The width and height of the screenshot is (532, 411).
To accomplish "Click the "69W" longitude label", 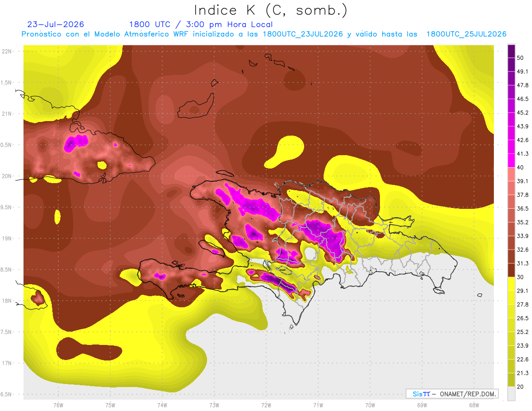I will (422, 405).
